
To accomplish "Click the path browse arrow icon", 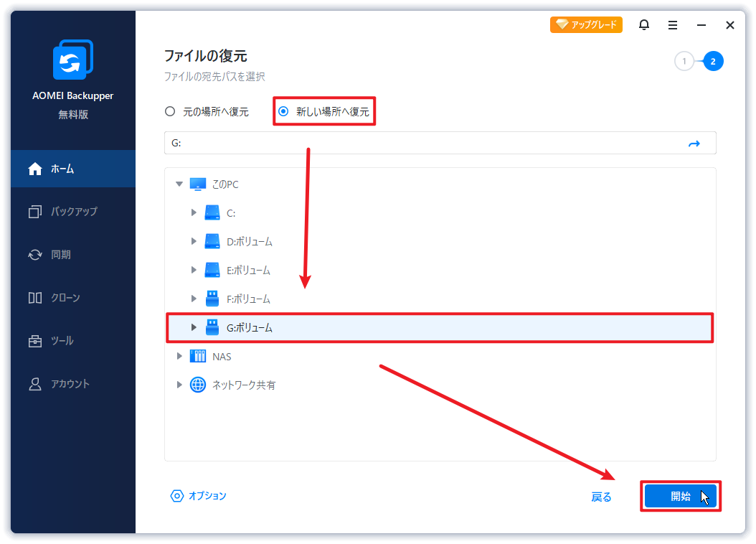I will (x=694, y=144).
